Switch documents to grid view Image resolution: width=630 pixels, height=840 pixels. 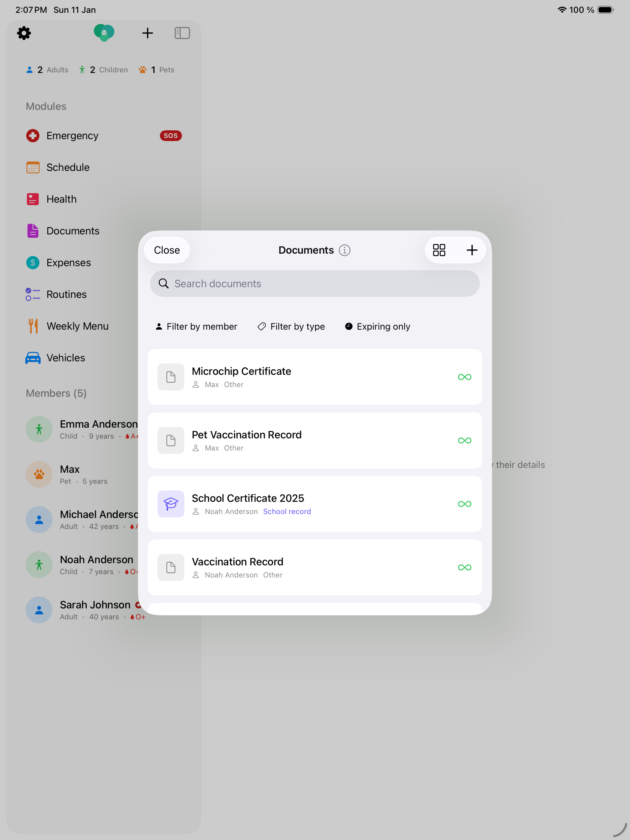(439, 250)
